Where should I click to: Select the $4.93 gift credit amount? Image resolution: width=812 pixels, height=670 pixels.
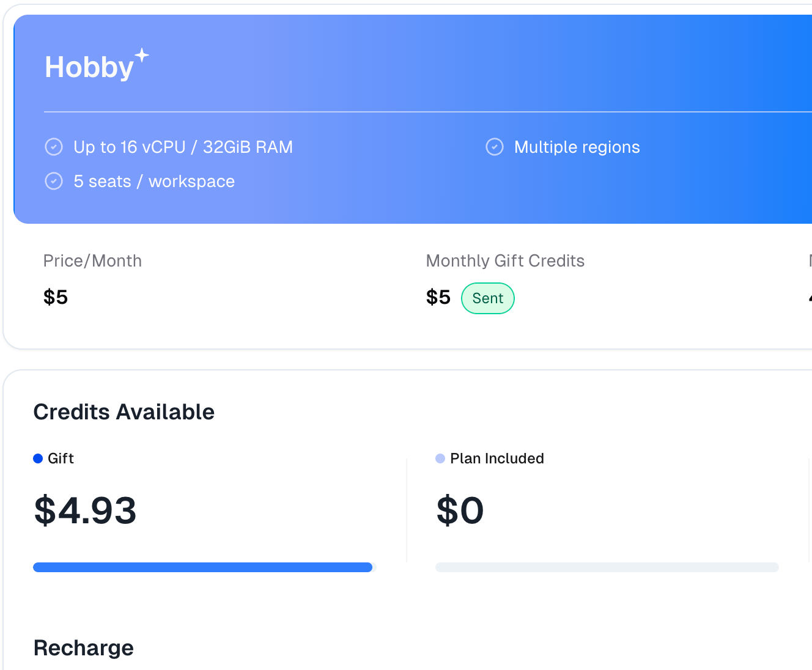[85, 510]
